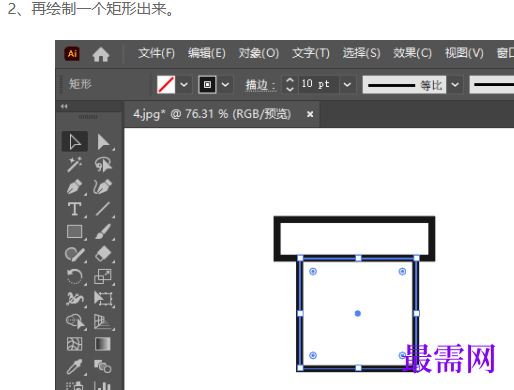Open the 对象(O) menu

[259, 53]
